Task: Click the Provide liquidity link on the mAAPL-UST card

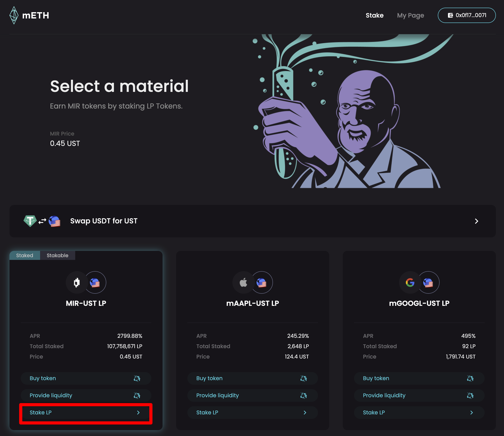Action: point(218,396)
